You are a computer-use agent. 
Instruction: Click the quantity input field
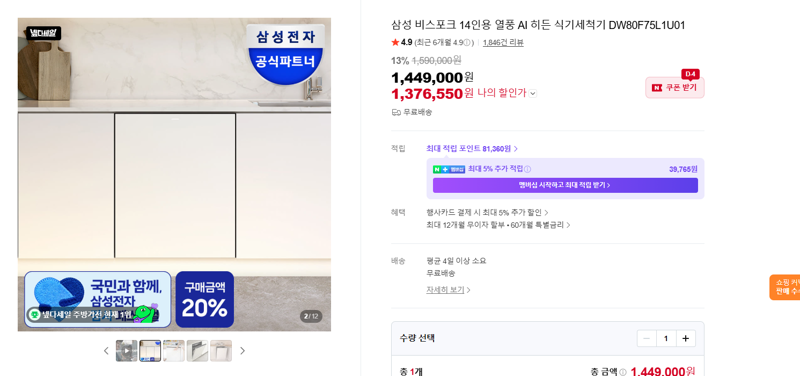click(x=666, y=339)
